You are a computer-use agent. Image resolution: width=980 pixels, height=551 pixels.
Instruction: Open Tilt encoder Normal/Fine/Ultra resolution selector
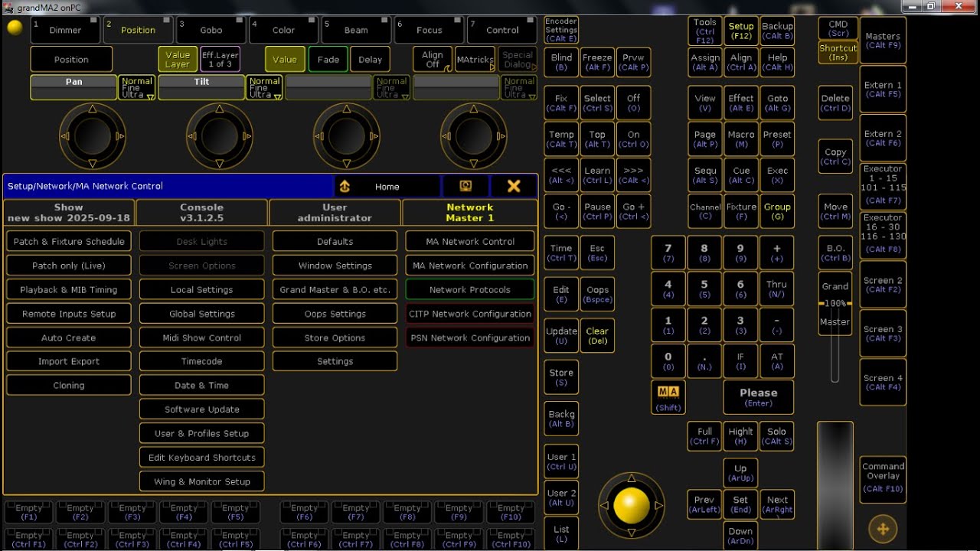(265, 88)
